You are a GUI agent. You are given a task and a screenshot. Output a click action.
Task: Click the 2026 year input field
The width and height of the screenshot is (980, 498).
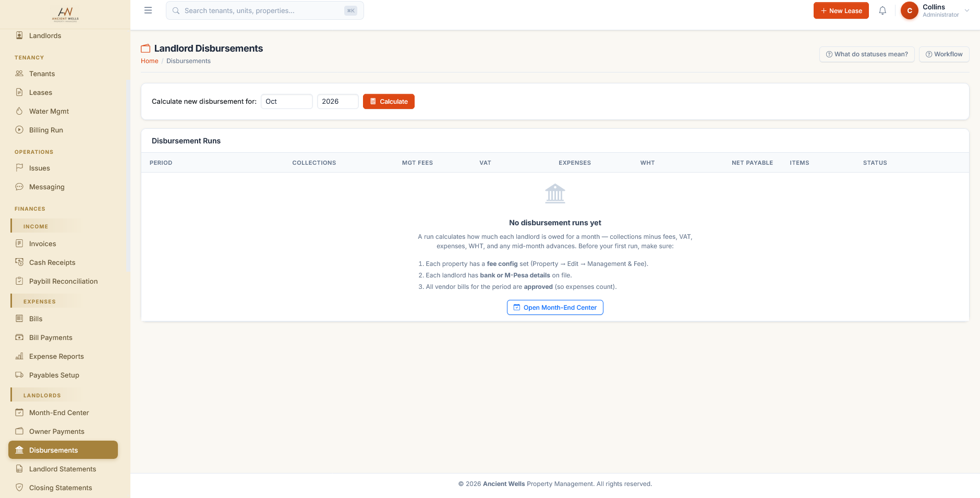pos(338,102)
